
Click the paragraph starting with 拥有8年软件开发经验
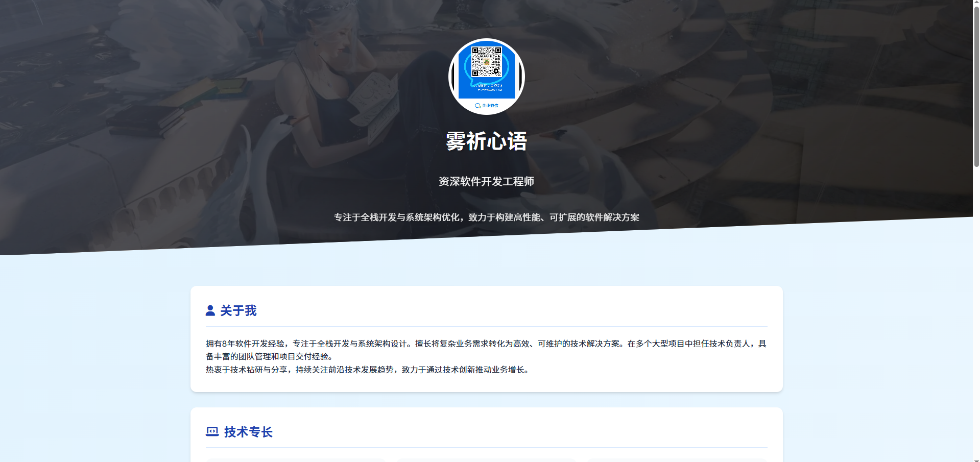pyautogui.click(x=486, y=350)
